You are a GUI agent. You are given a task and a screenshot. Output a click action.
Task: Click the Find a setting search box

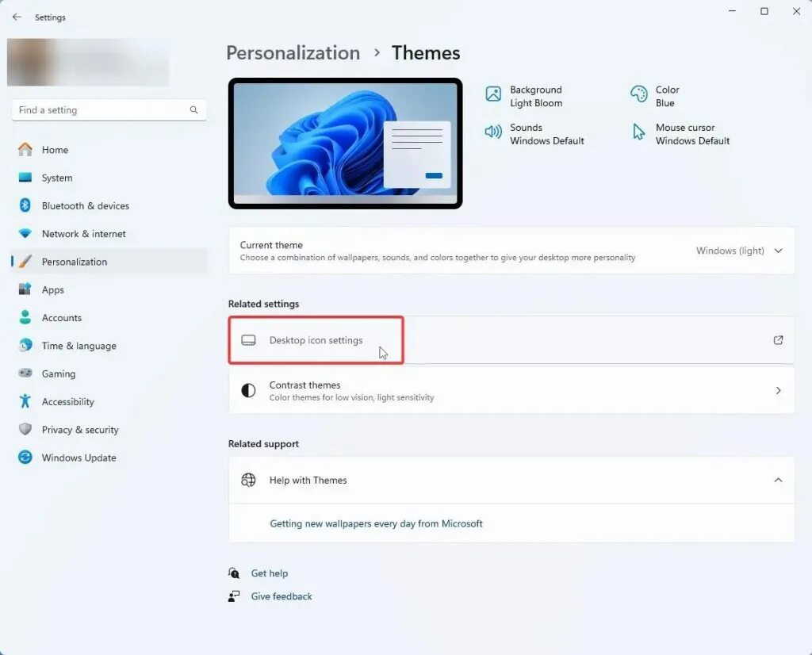(x=109, y=109)
